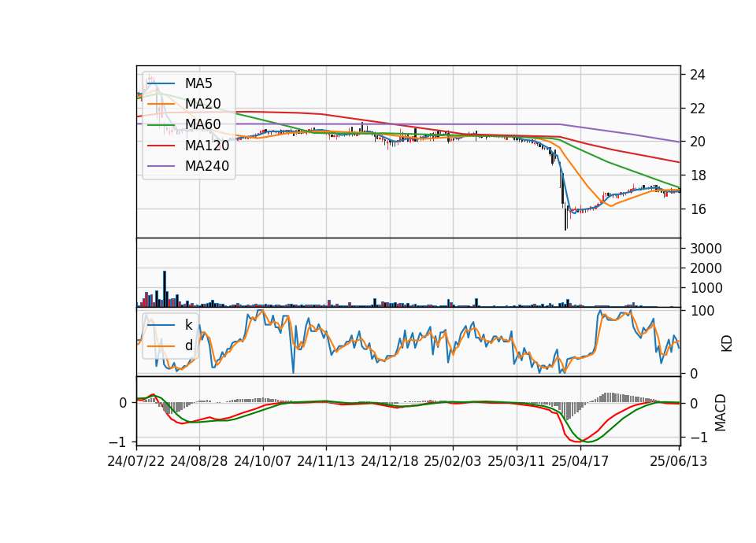Click the MA120 legend label

tap(207, 146)
